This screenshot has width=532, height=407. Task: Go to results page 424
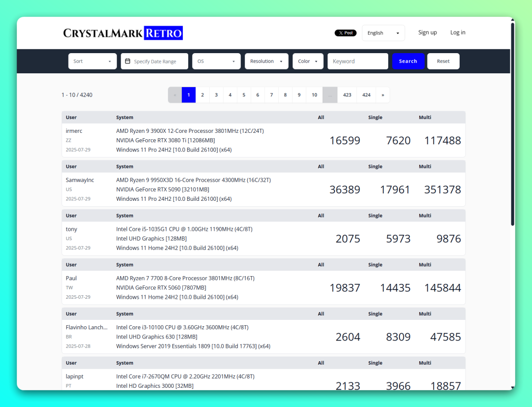pos(366,95)
